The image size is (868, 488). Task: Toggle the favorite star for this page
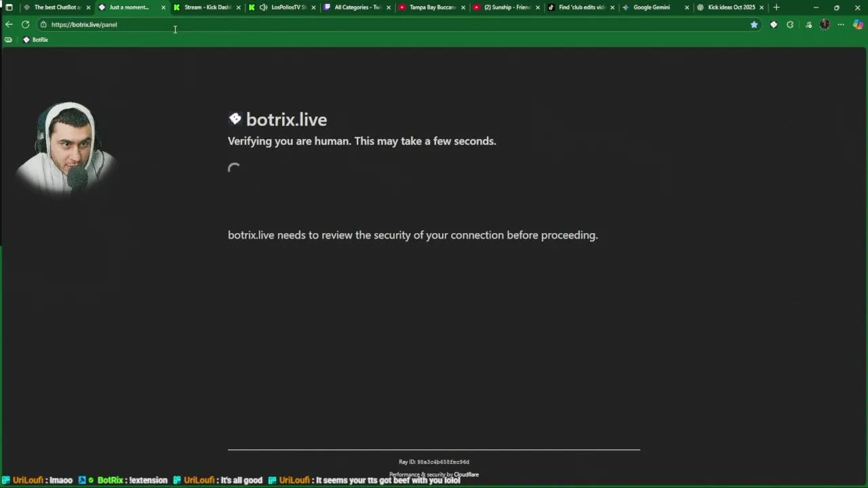(x=754, y=24)
